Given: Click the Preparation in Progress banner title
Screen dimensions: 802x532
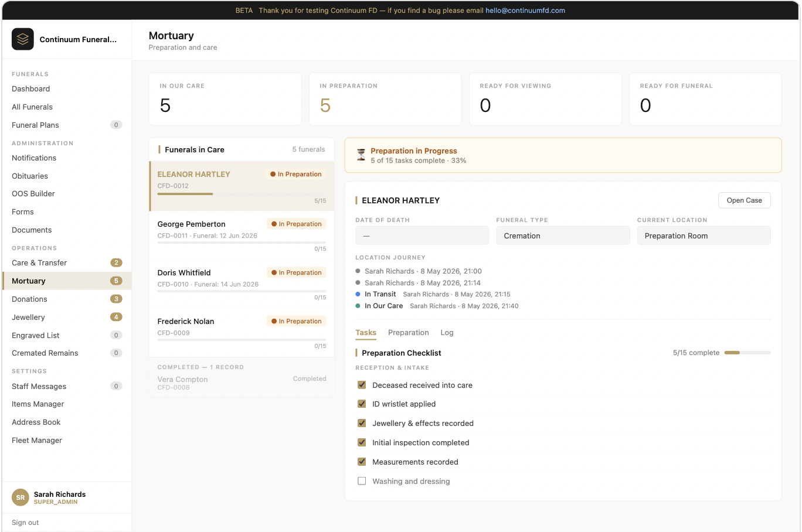Looking at the screenshot, I should [x=414, y=151].
